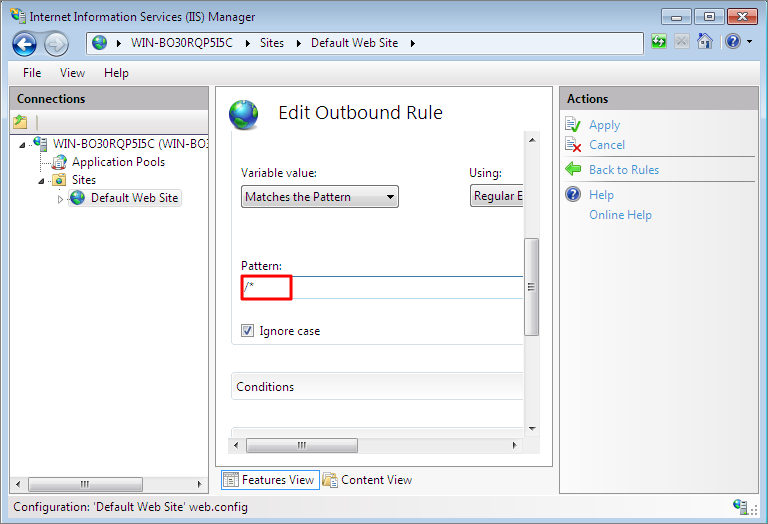Open the Variable value dropdown

tap(320, 196)
